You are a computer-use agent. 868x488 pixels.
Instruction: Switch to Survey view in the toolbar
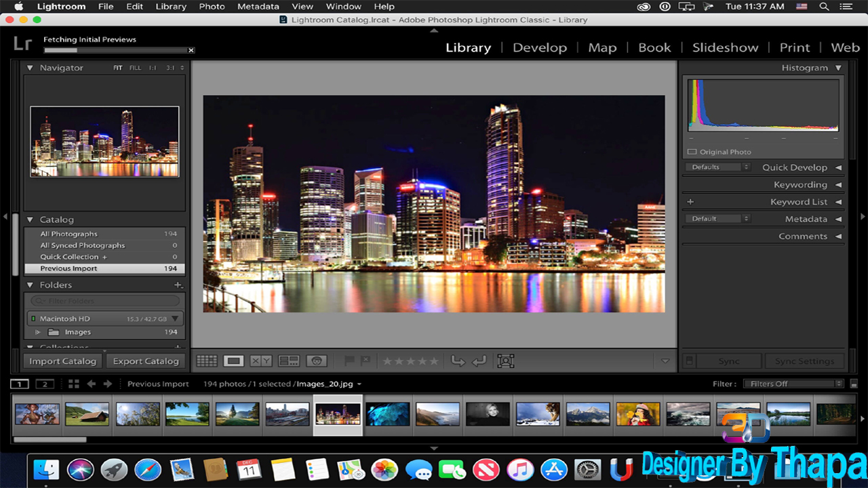click(289, 361)
